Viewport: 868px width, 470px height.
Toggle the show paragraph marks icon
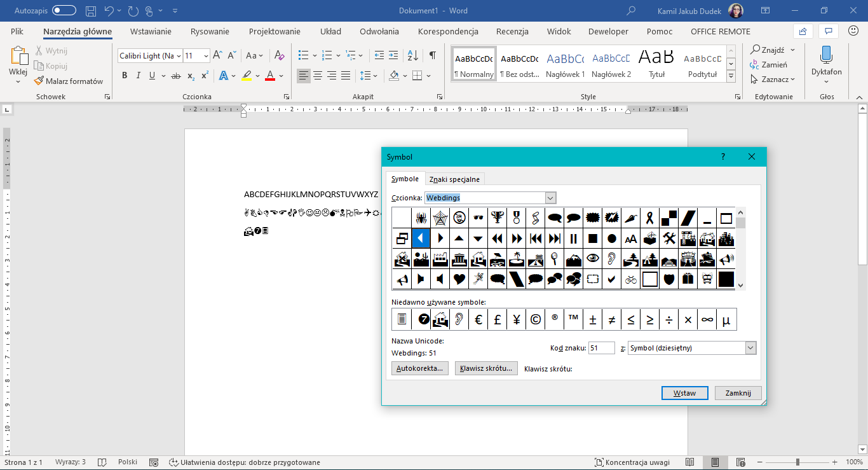[432, 55]
